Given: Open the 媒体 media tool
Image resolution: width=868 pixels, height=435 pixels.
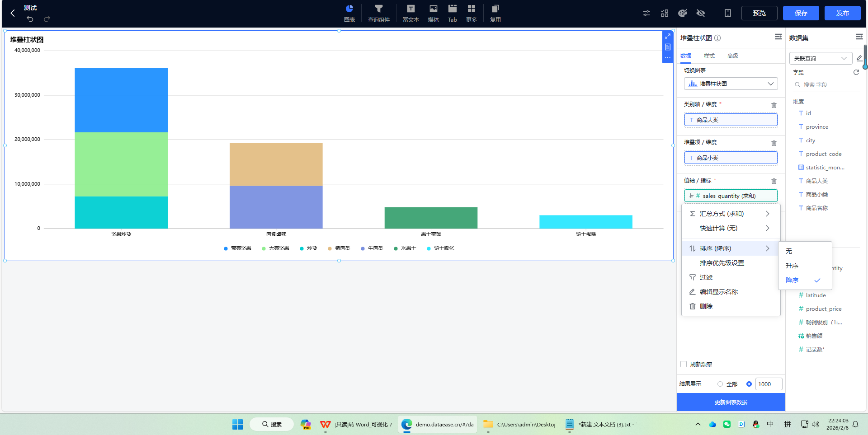Looking at the screenshot, I should click(434, 13).
